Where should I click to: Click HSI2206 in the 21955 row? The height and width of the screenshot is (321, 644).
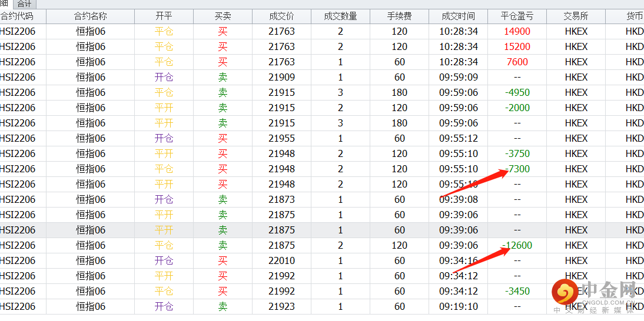pyautogui.click(x=18, y=139)
